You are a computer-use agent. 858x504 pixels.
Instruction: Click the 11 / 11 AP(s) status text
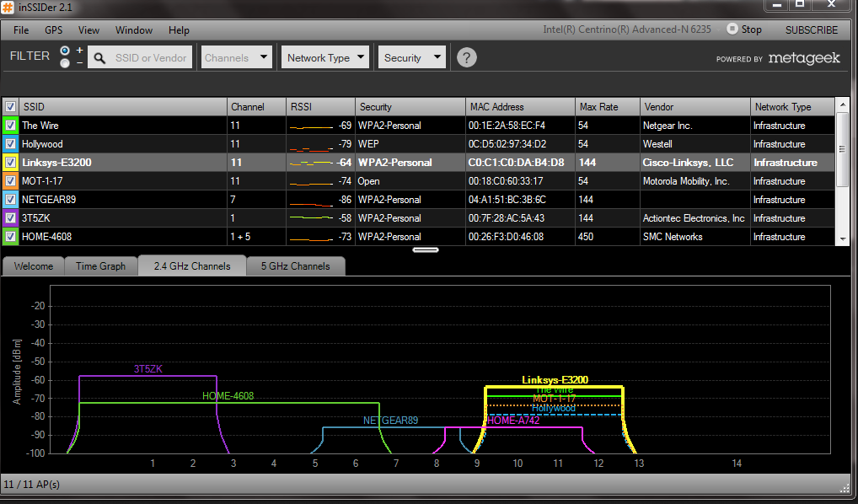point(32,485)
